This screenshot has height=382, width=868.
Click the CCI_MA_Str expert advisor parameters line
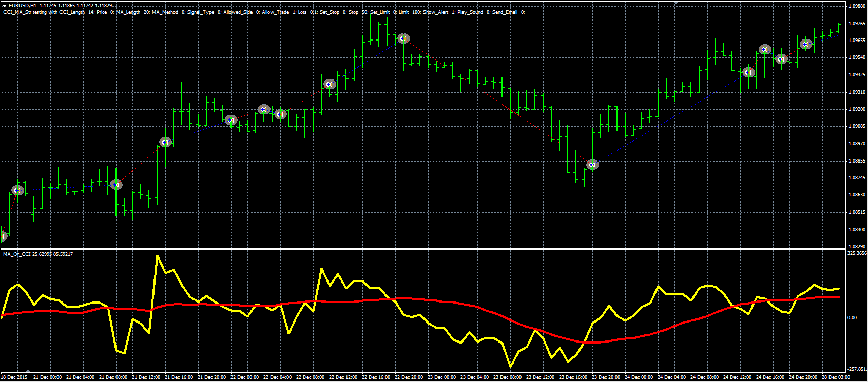(264, 12)
